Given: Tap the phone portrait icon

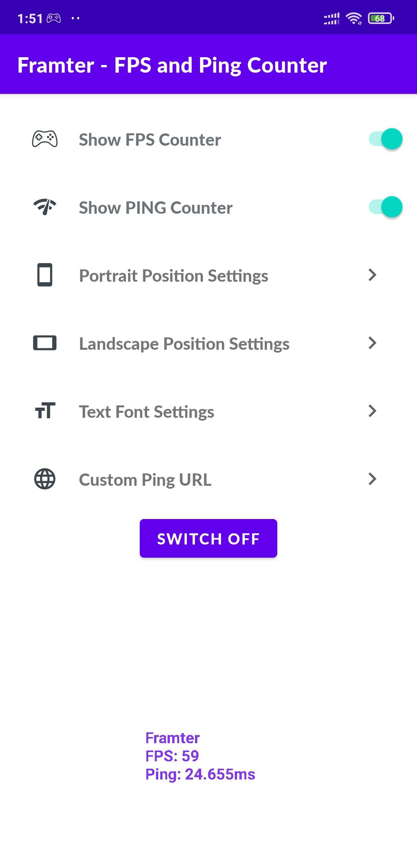Looking at the screenshot, I should [x=45, y=275].
